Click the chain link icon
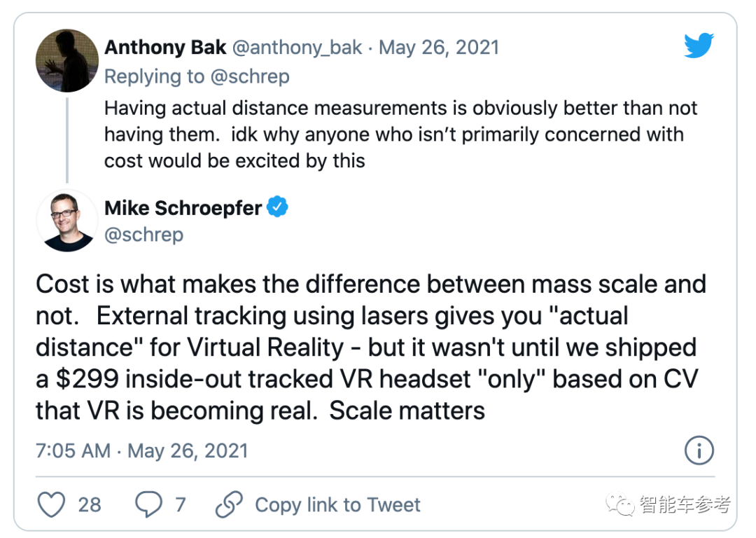Screen dimensions: 756x538 click(229, 504)
